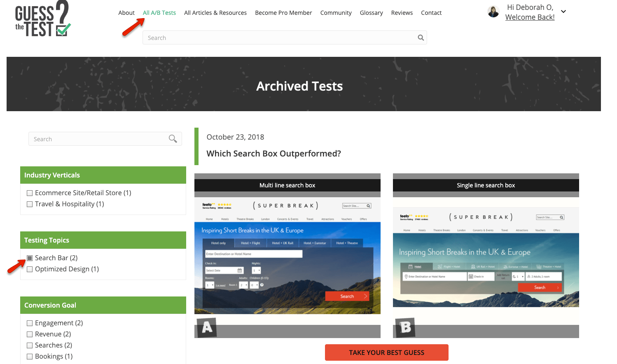Screen dimensions: 617x364
Task: Uncheck the Search Bar topic filter
Action: 30,258
